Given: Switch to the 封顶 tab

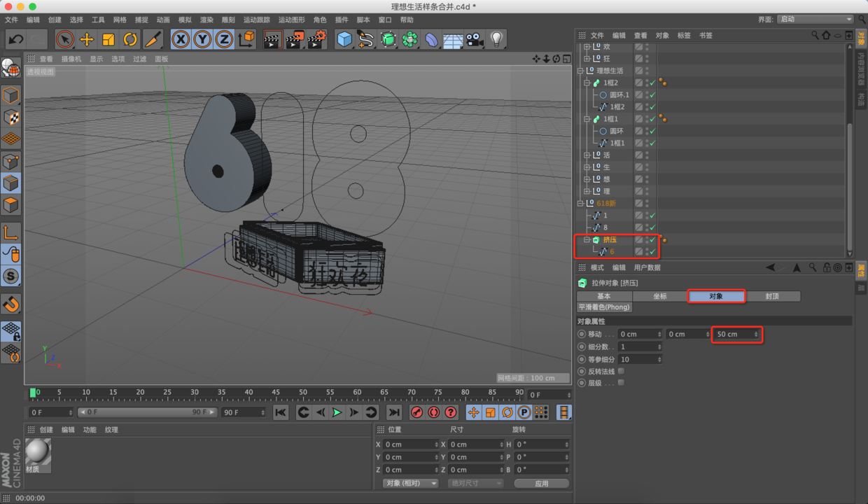Looking at the screenshot, I should 772,296.
